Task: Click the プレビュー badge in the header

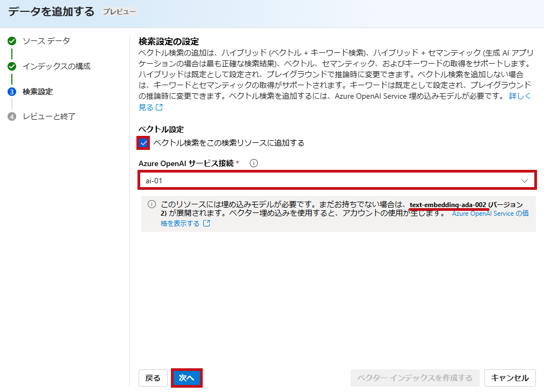Action: [119, 12]
